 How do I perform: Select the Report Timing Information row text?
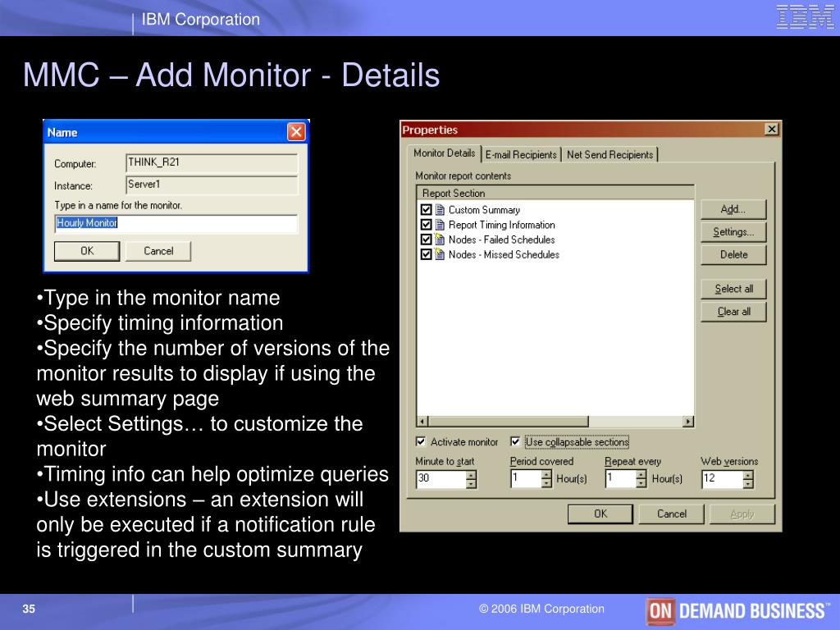(x=501, y=225)
